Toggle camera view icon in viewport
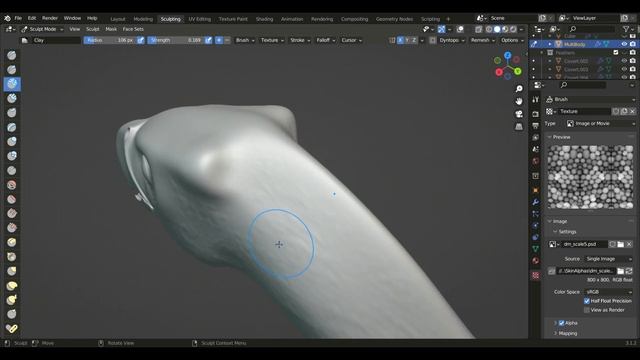The width and height of the screenshot is (640, 360). click(x=519, y=113)
